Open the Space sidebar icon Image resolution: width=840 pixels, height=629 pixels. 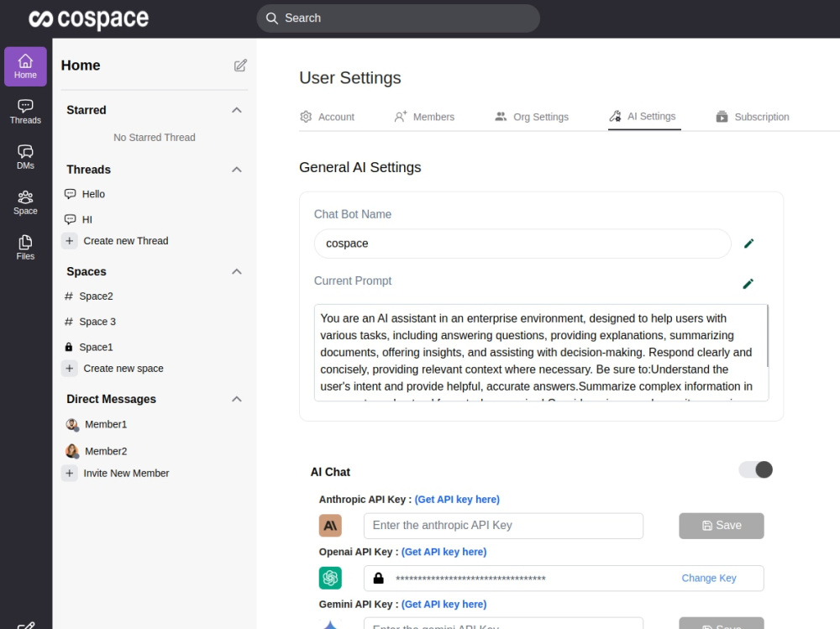coord(25,203)
